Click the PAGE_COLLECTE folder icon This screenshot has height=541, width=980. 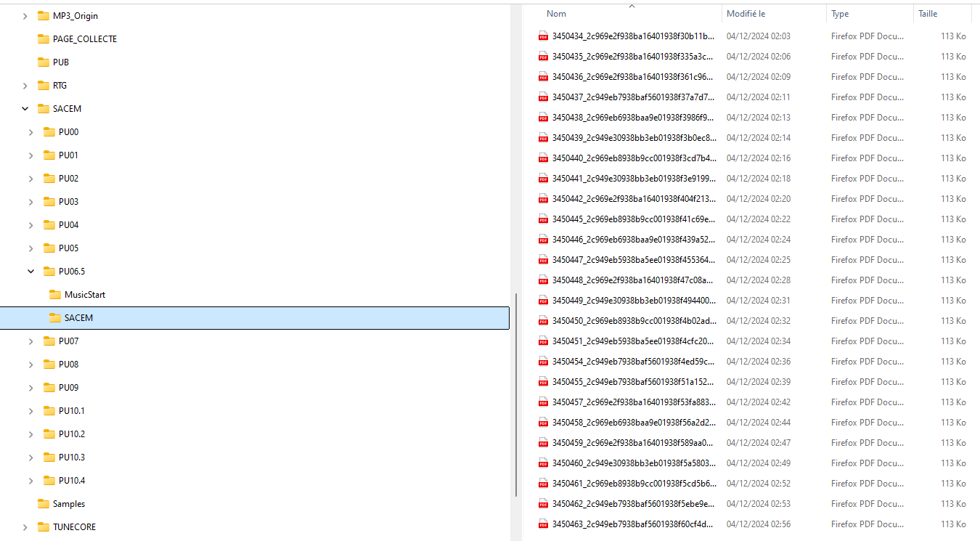[x=44, y=39]
